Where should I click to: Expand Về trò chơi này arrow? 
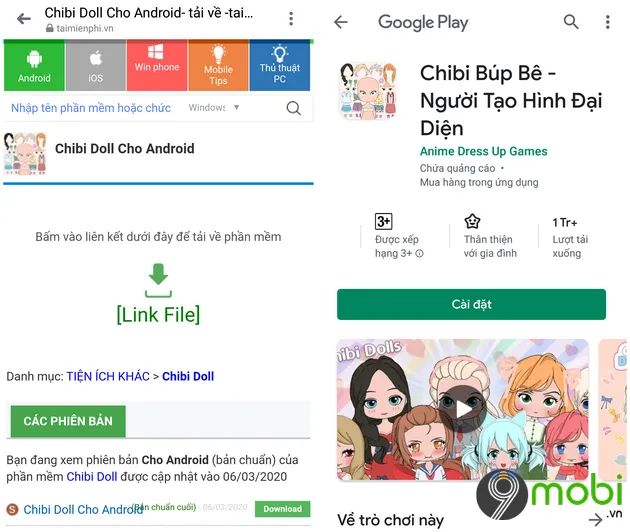click(x=596, y=520)
